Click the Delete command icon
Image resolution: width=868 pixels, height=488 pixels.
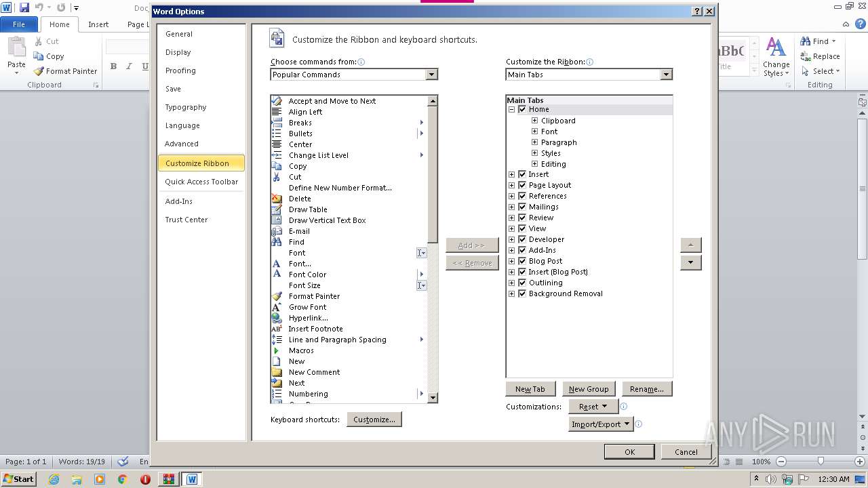(x=277, y=199)
